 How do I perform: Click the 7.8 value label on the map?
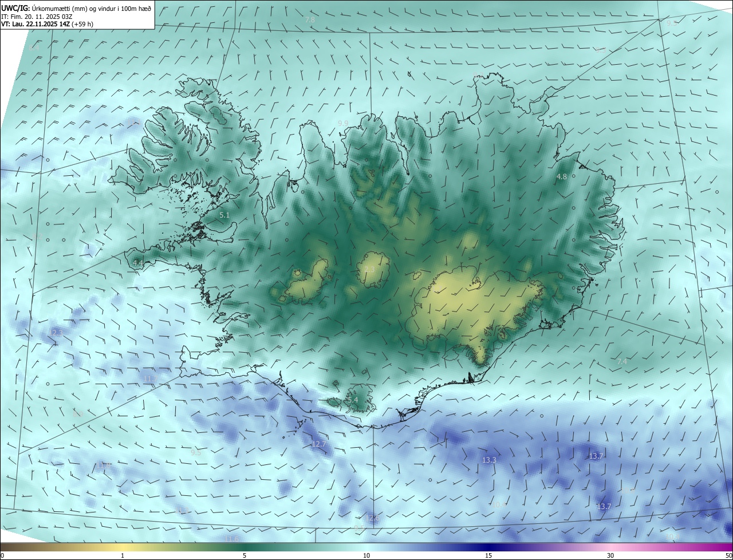tap(310, 20)
